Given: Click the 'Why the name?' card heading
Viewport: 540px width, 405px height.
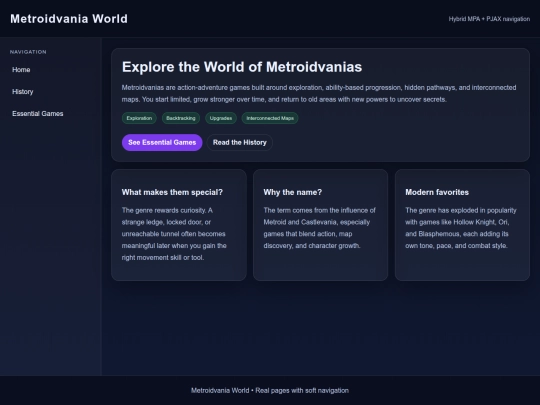Looking at the screenshot, I should pos(293,192).
